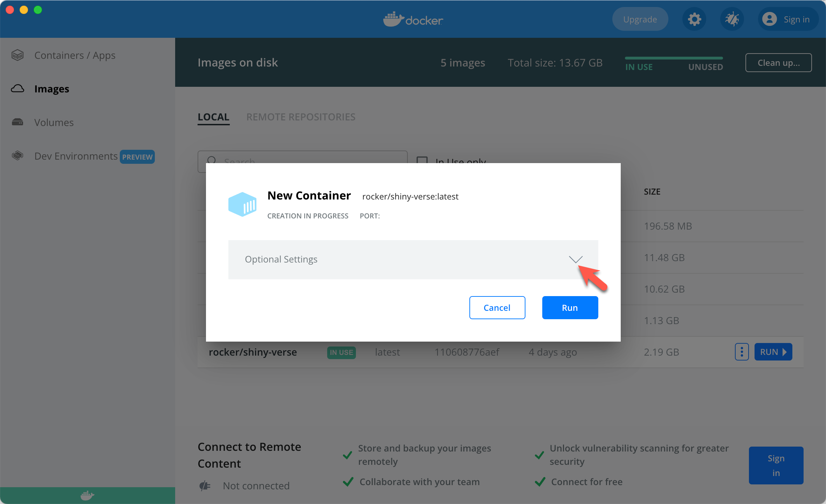Click the IN USE badge on rocker/shiny-verse
Image resolution: width=826 pixels, height=504 pixels.
click(341, 352)
